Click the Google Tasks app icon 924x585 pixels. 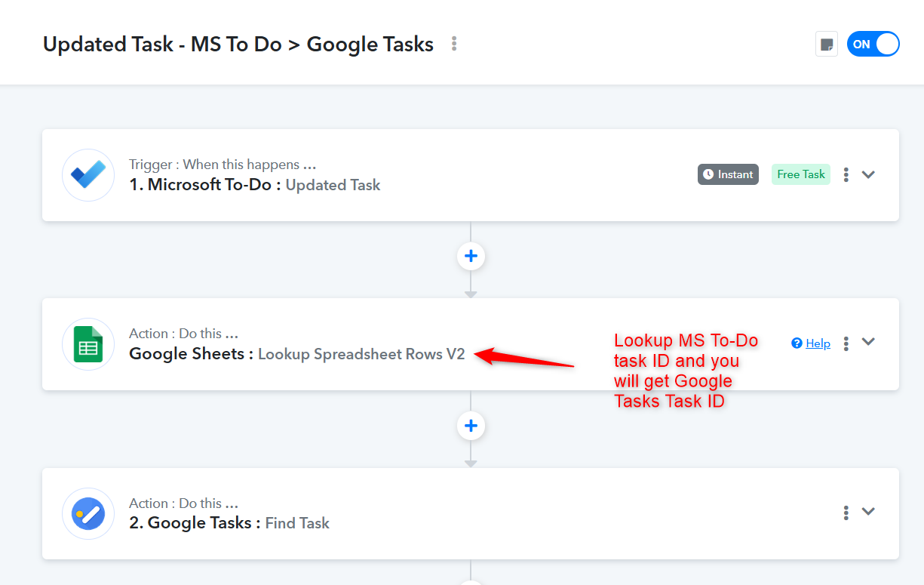pyautogui.click(x=88, y=513)
